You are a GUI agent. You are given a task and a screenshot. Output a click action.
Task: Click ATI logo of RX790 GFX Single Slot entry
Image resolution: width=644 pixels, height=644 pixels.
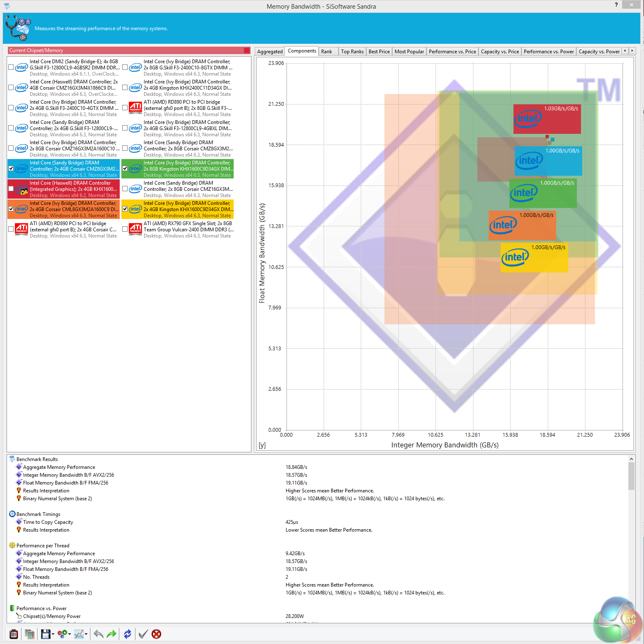click(135, 229)
